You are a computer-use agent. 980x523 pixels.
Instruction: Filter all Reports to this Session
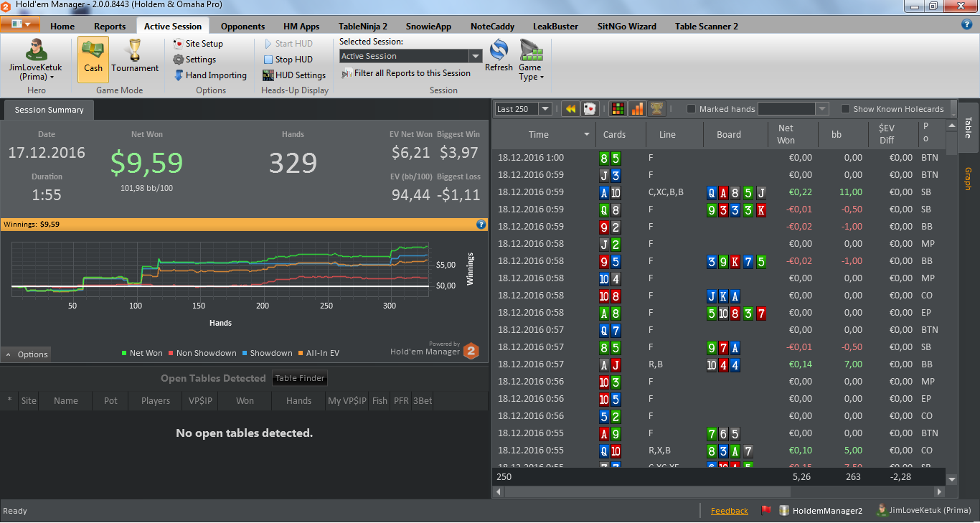pos(406,73)
